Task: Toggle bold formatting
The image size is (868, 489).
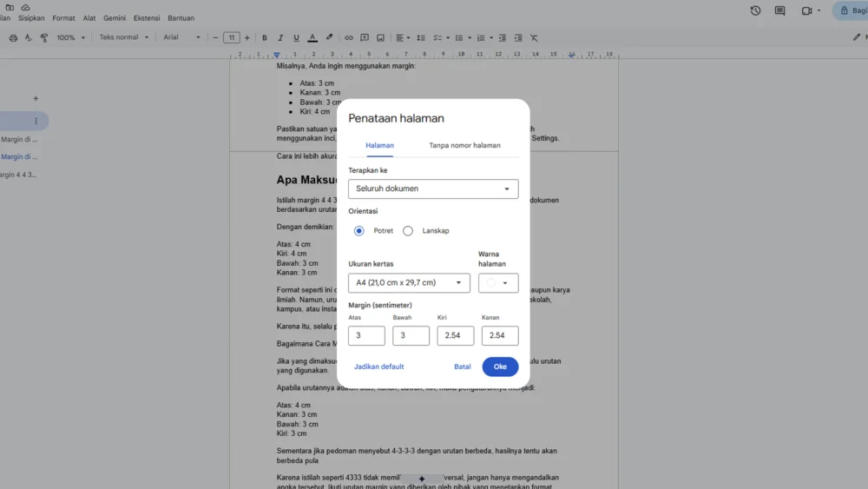Action: (x=265, y=37)
